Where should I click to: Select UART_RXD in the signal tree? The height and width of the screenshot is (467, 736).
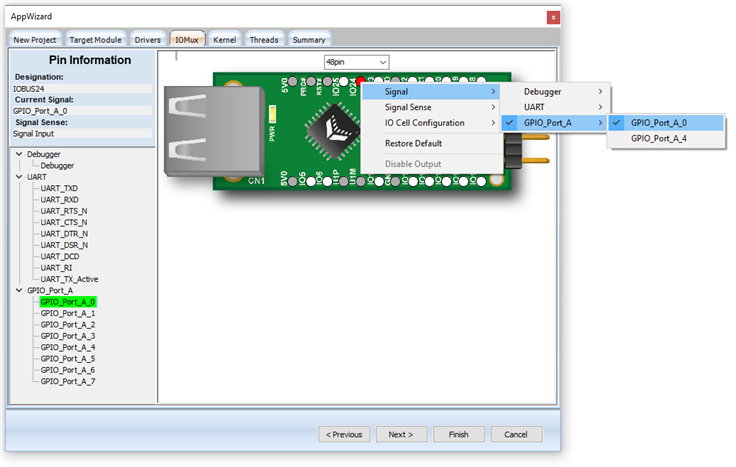coord(59,199)
